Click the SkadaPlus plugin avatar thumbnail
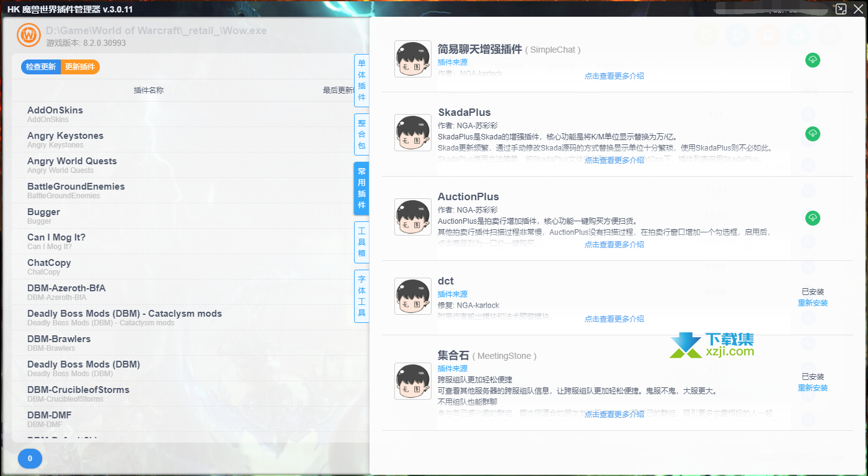868x476 pixels. point(413,133)
